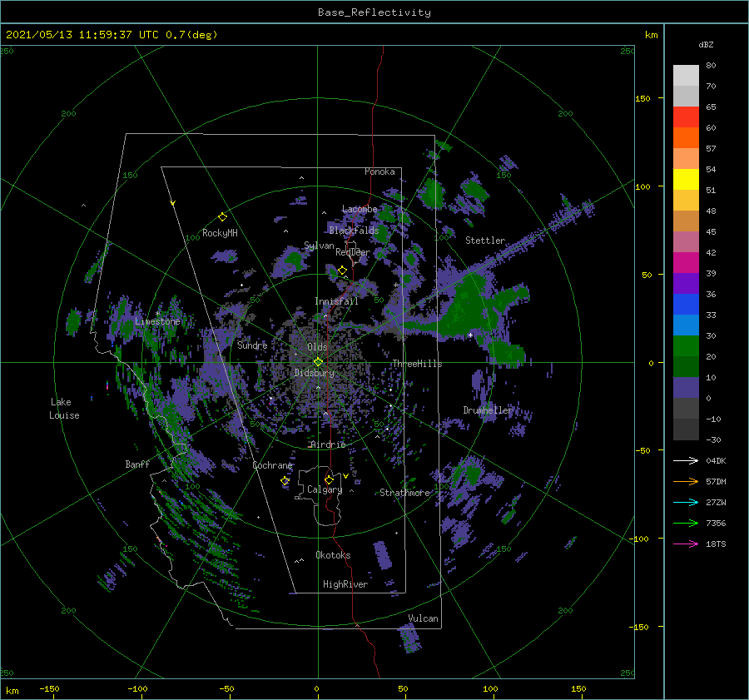Pick the dark orange 57–60 dBZ swatch
This screenshot has width=749, height=700.
(686, 138)
